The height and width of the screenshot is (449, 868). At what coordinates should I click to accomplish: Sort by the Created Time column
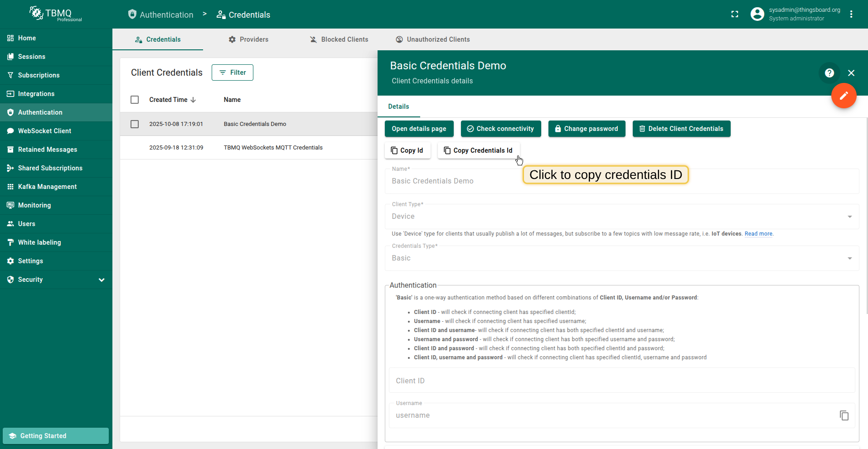tap(168, 100)
